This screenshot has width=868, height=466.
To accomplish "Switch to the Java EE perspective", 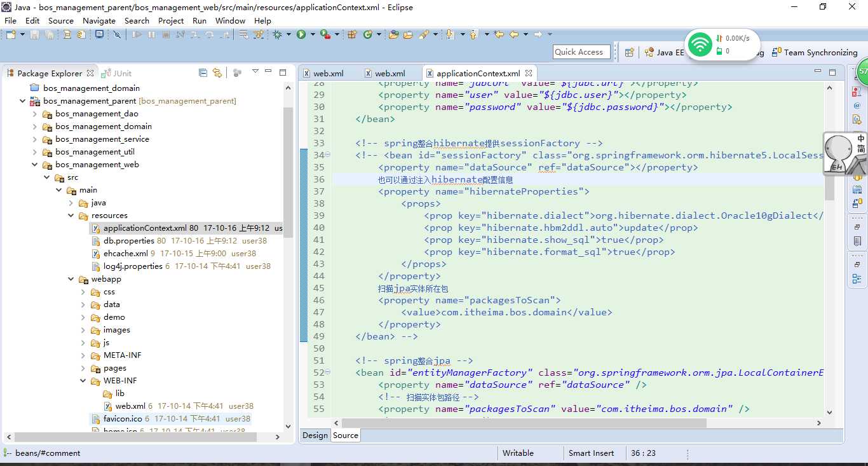I will (665, 52).
